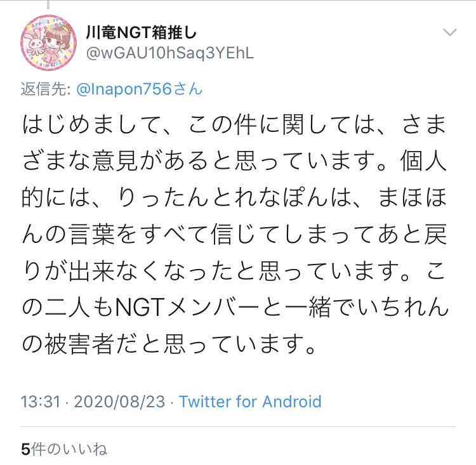The height and width of the screenshot is (465, 476).
Task: Click the 返信先 label
Action: 46,89
